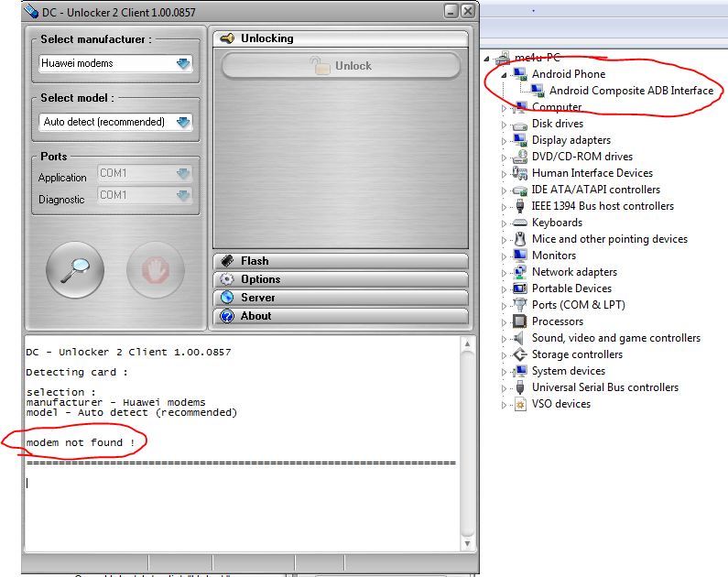Image resolution: width=728 pixels, height=577 pixels.
Task: Click the About question mark icon
Action: tap(227, 316)
